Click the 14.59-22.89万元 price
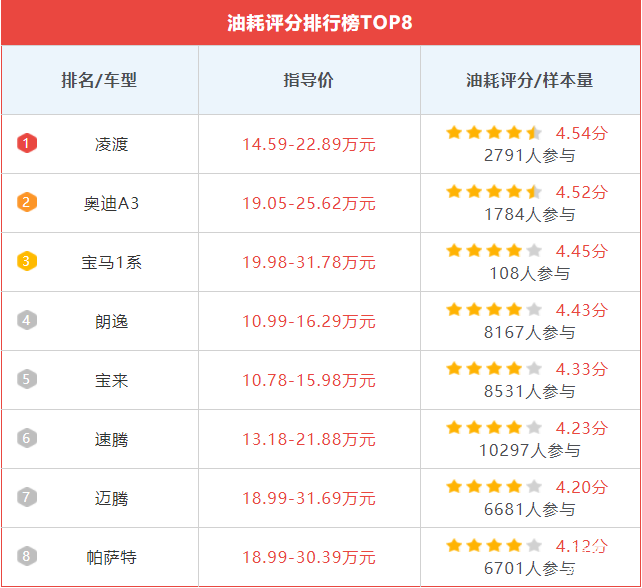The image size is (642, 588). pos(309,144)
